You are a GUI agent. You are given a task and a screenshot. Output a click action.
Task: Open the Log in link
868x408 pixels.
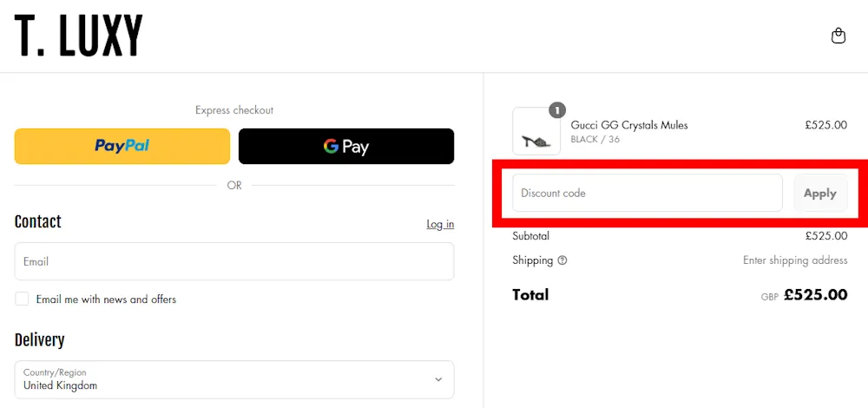[440, 224]
